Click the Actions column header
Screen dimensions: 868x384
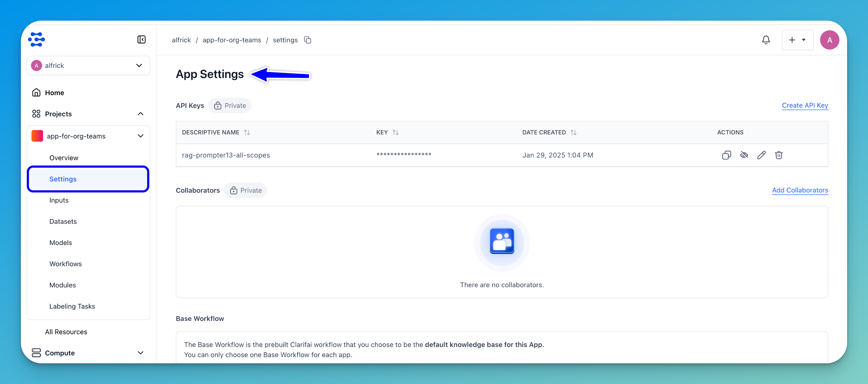point(730,133)
